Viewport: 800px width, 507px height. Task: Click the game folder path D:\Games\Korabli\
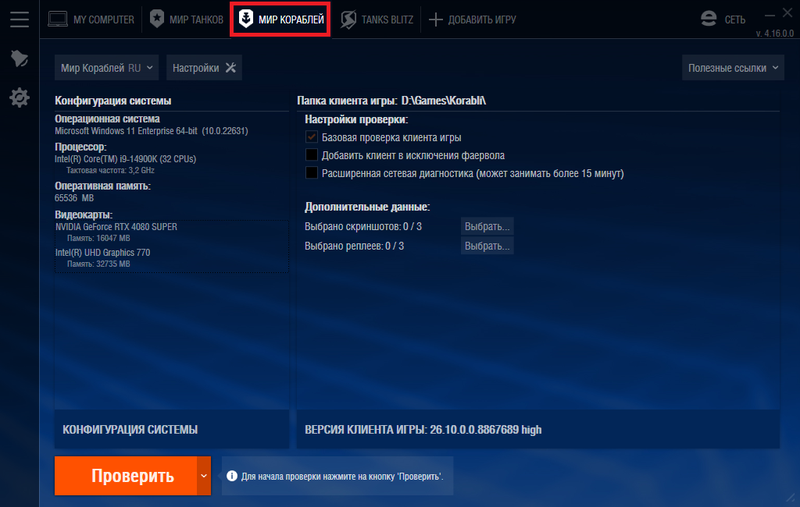point(443,100)
